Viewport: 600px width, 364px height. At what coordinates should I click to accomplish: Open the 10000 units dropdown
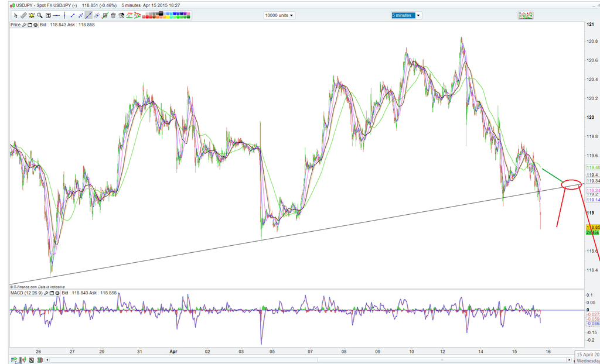[279, 15]
